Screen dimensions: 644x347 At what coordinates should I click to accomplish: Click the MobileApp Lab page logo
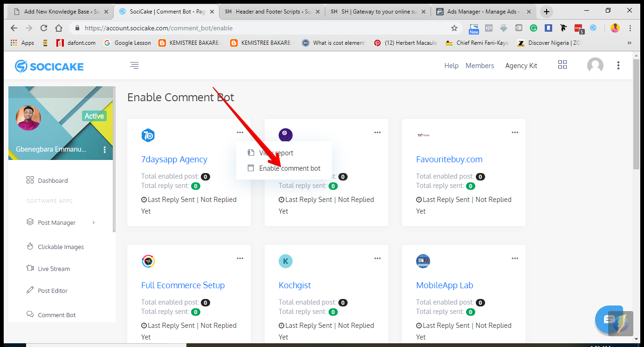(423, 261)
